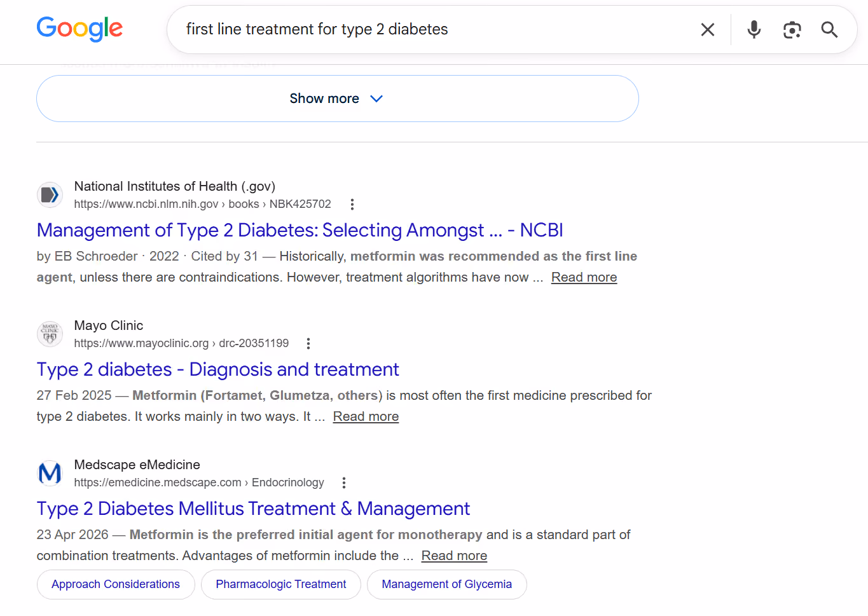Open Google Lens image search
868x616 pixels.
[x=792, y=29]
